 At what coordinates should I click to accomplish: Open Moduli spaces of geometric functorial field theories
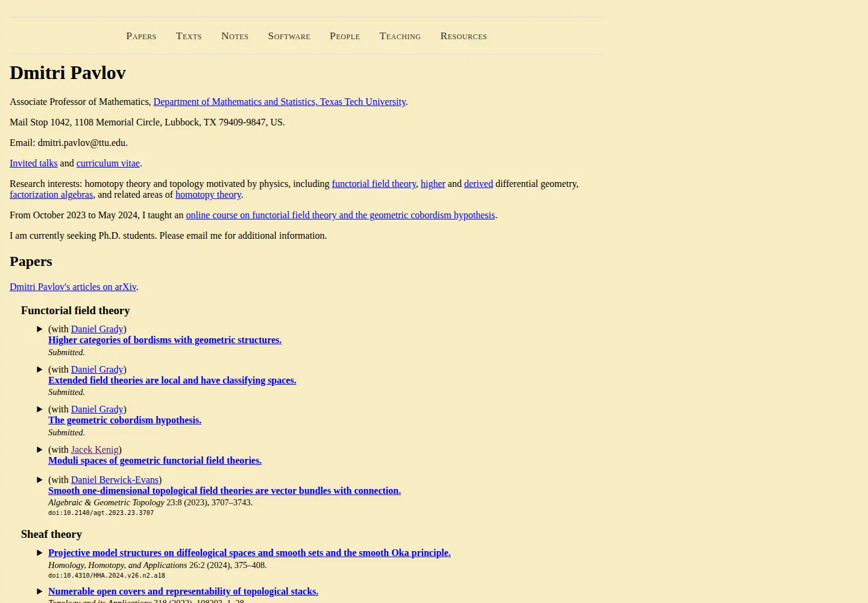155,461
